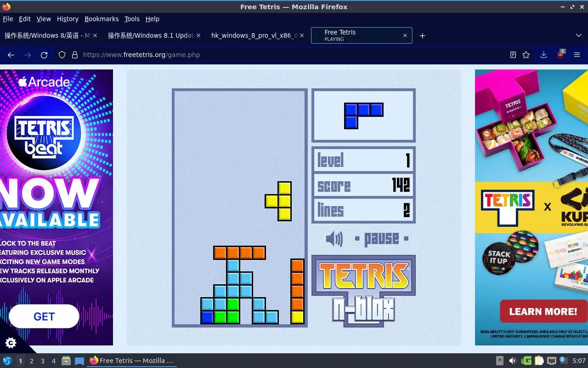The height and width of the screenshot is (368, 588).
Task: Click LEARN MORE! in the right ad
Action: coord(543,311)
